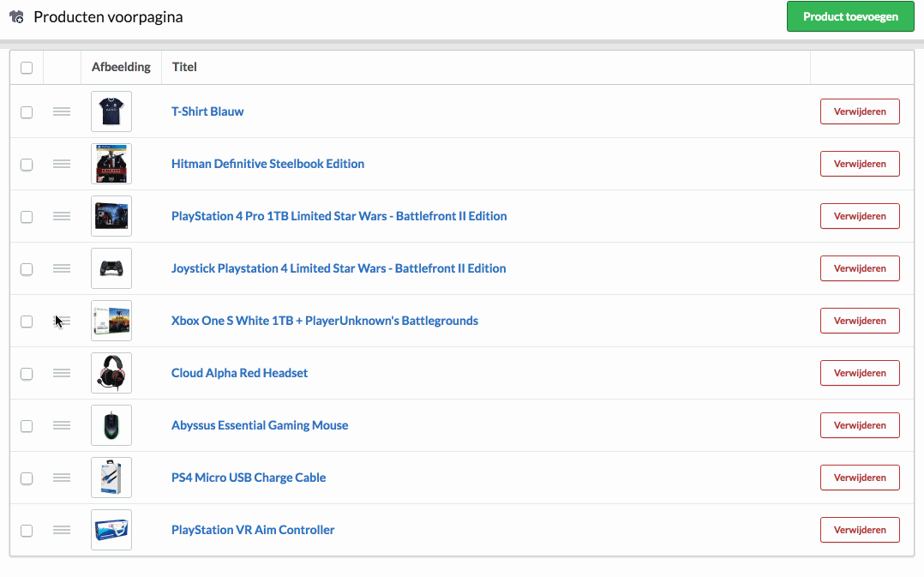The image size is (924, 577).
Task: Click the Titel column header
Action: [x=184, y=67]
